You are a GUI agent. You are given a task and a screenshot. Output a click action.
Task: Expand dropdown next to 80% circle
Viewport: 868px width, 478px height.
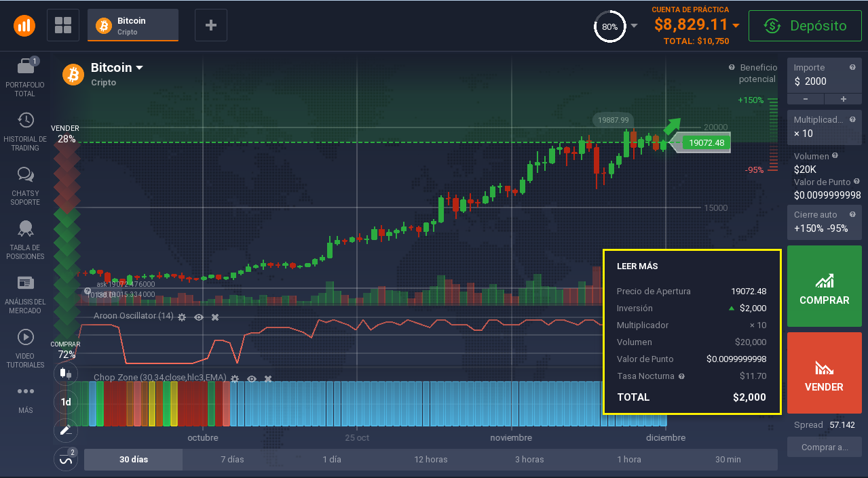point(634,26)
